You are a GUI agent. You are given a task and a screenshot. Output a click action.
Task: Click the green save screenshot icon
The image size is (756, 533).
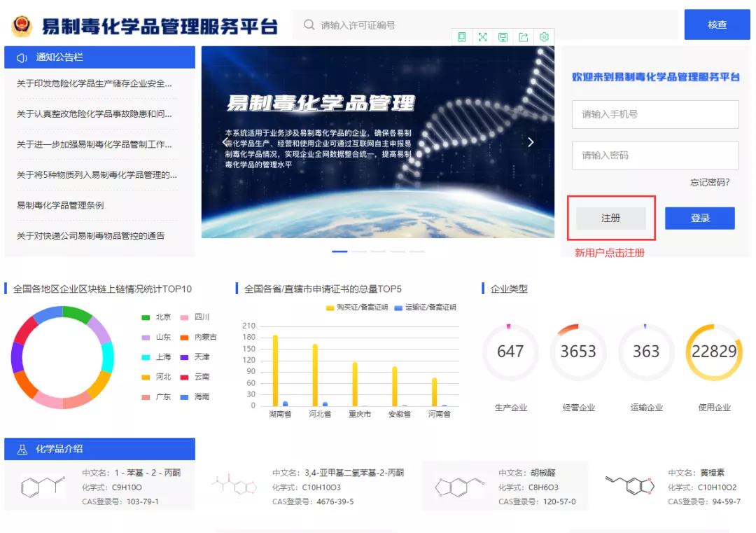(503, 37)
